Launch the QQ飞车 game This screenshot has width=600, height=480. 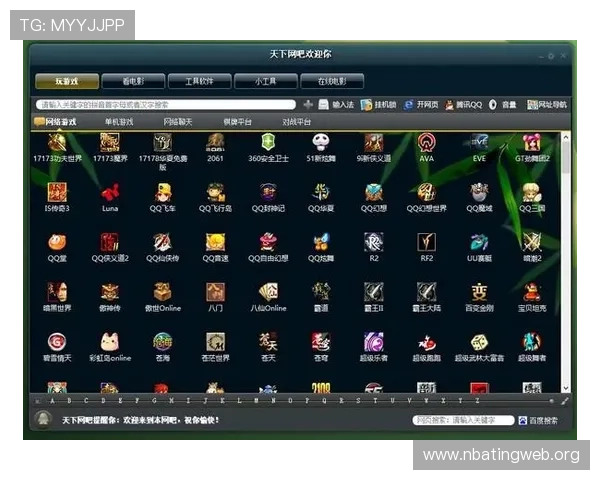click(x=163, y=198)
